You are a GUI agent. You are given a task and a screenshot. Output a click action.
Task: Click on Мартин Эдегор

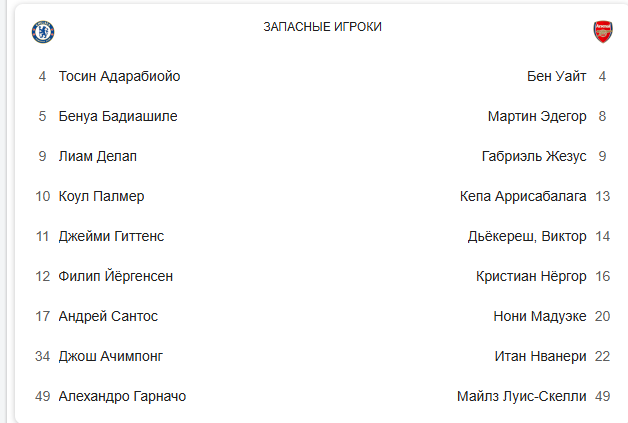pyautogui.click(x=537, y=116)
